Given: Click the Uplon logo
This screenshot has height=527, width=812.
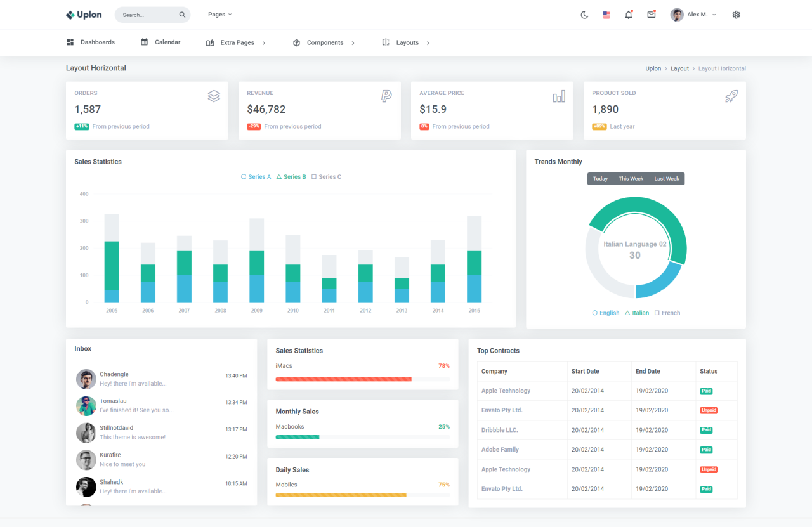Looking at the screenshot, I should point(84,15).
